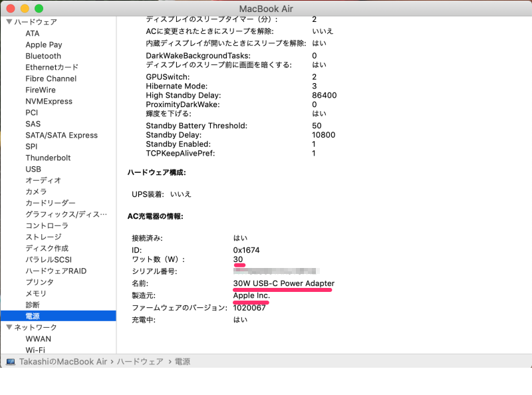Select カメラ in the sidebar

36,192
